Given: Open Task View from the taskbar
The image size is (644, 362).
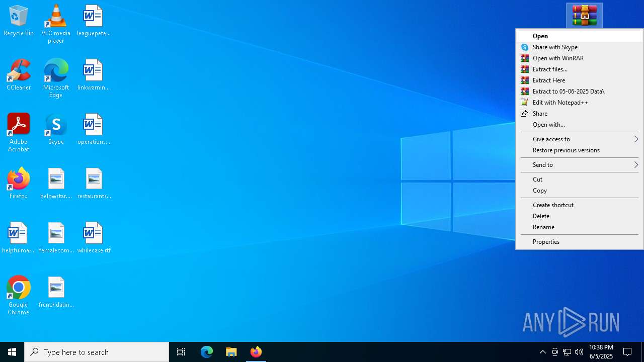Looking at the screenshot, I should 181,352.
